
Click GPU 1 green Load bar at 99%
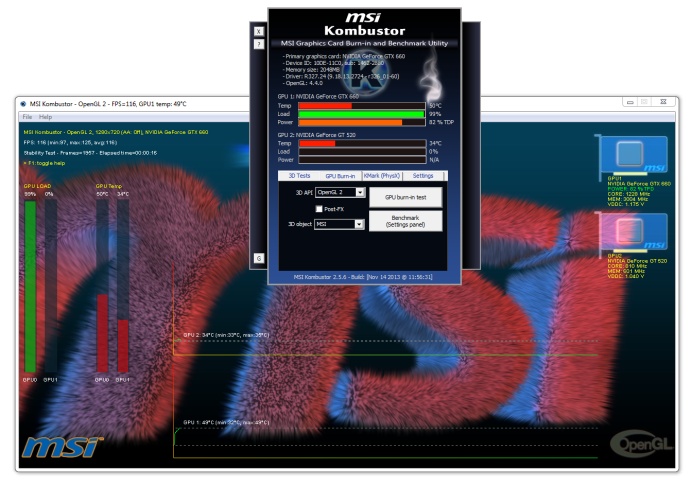[x=362, y=114]
